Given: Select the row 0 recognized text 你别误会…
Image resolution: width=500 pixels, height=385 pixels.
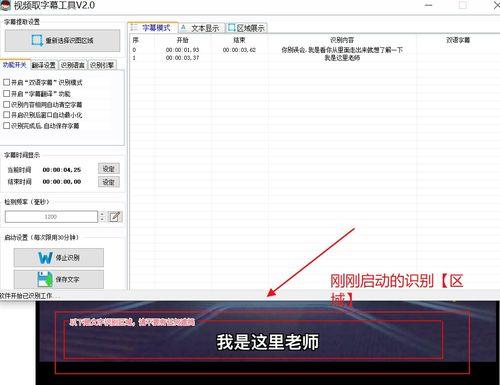Looking at the screenshot, I should (x=342, y=50).
